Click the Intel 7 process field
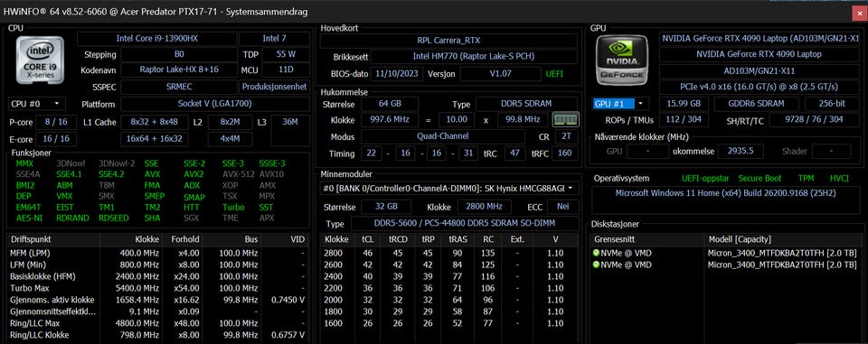 coord(274,39)
